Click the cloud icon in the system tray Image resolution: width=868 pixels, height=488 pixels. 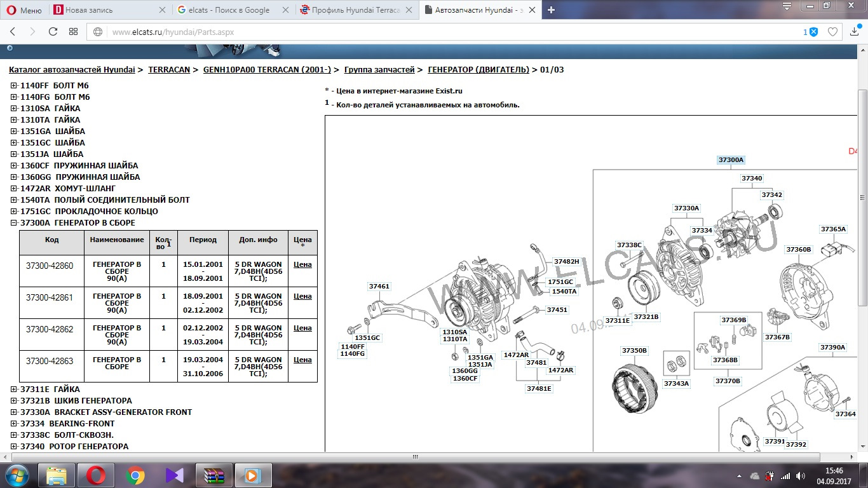tap(754, 476)
